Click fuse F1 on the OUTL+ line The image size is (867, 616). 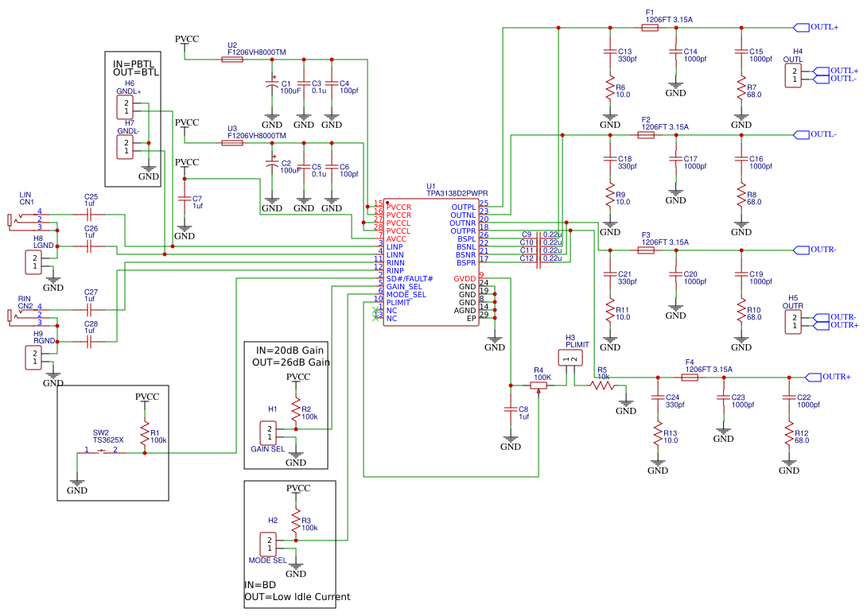649,28
